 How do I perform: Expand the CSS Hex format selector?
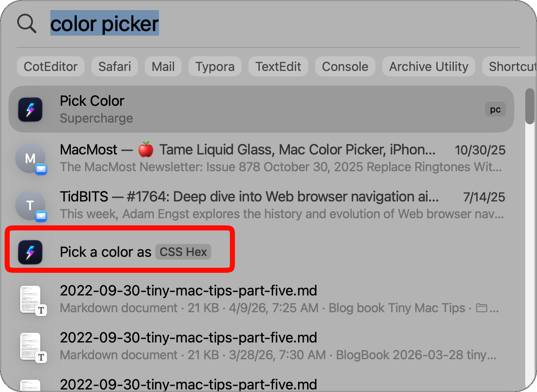click(183, 252)
